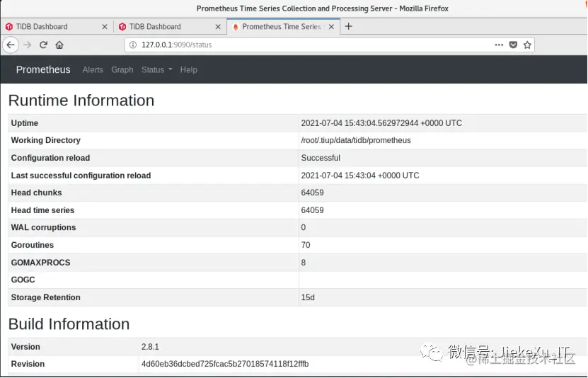Viewport: 588px width, 378px height.
Task: Save page to Pocket icon
Action: tap(513, 45)
